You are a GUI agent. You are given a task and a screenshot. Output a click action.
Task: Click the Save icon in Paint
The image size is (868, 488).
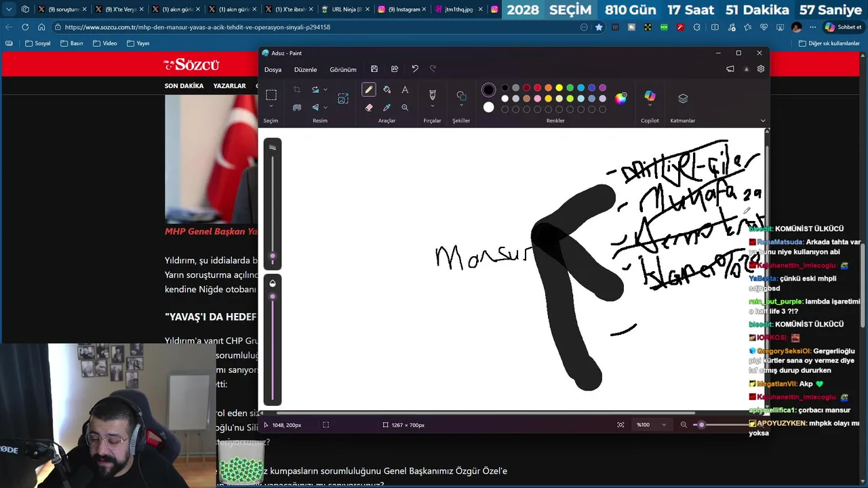(x=374, y=69)
